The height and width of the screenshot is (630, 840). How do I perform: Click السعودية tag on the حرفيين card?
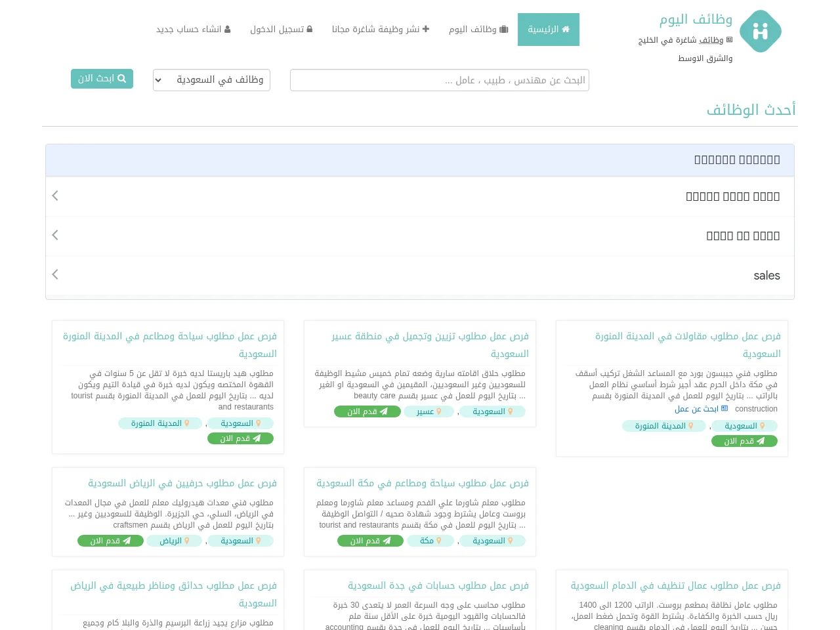(241, 541)
